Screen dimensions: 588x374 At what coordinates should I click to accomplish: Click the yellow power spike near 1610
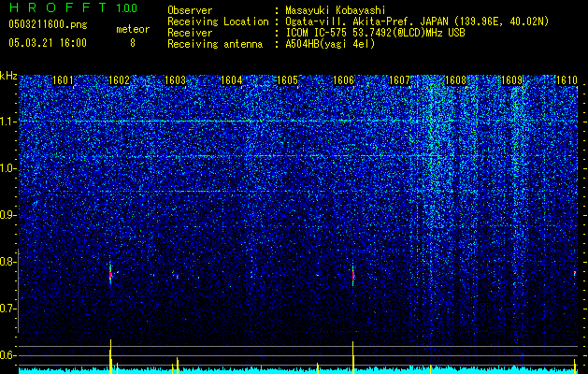point(575,367)
